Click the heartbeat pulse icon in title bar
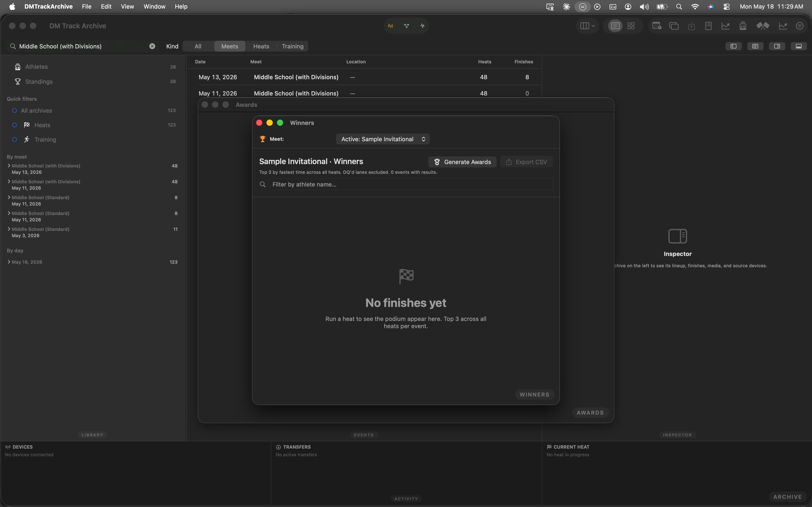 click(422, 26)
